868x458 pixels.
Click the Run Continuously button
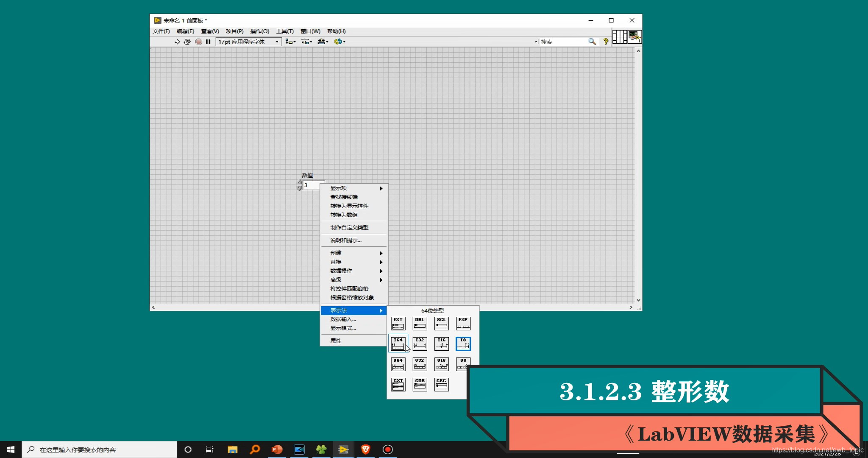pos(187,42)
